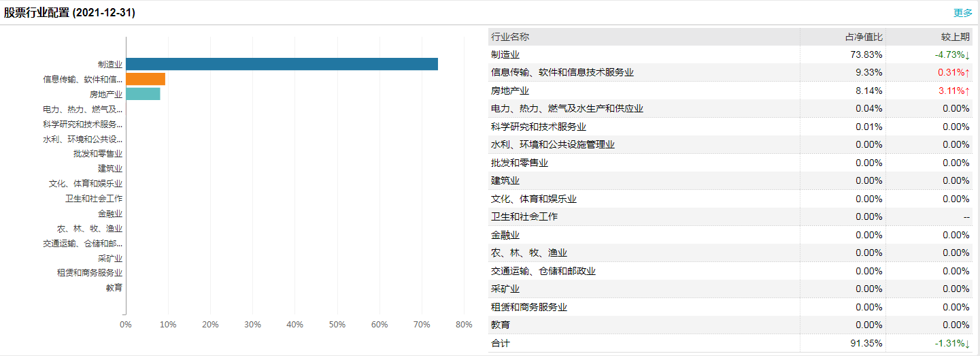Click the red 3.11% change value
The width and height of the screenshot is (980, 356).
pyautogui.click(x=953, y=91)
